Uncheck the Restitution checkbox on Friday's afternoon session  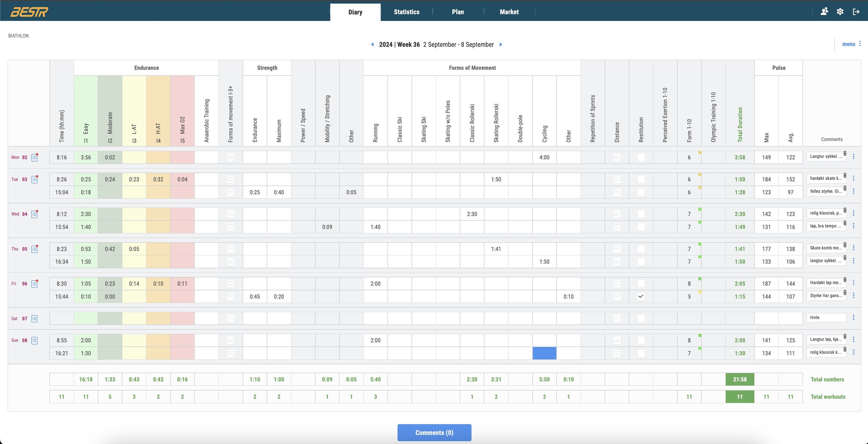(x=641, y=296)
